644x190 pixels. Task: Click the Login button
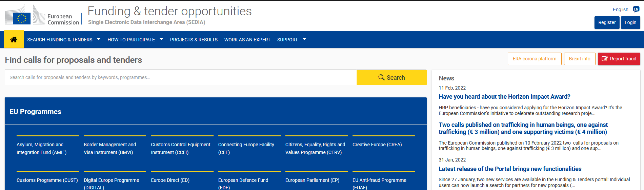point(630,23)
